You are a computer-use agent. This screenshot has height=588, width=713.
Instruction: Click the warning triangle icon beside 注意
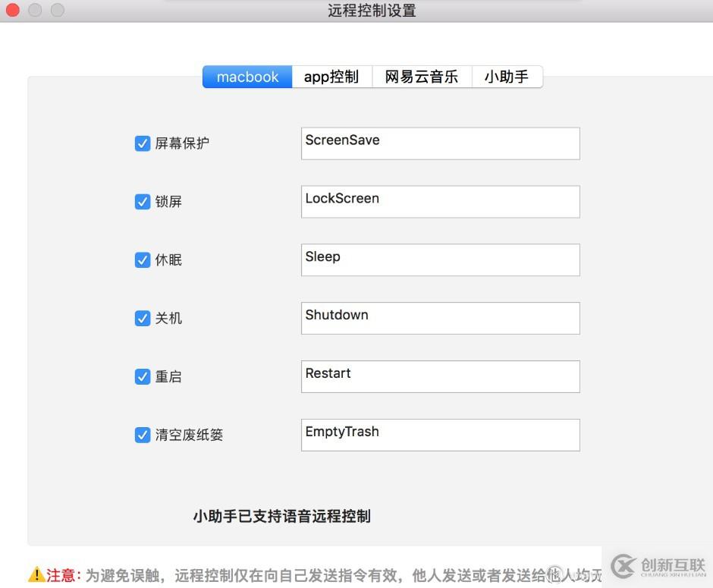(36, 576)
